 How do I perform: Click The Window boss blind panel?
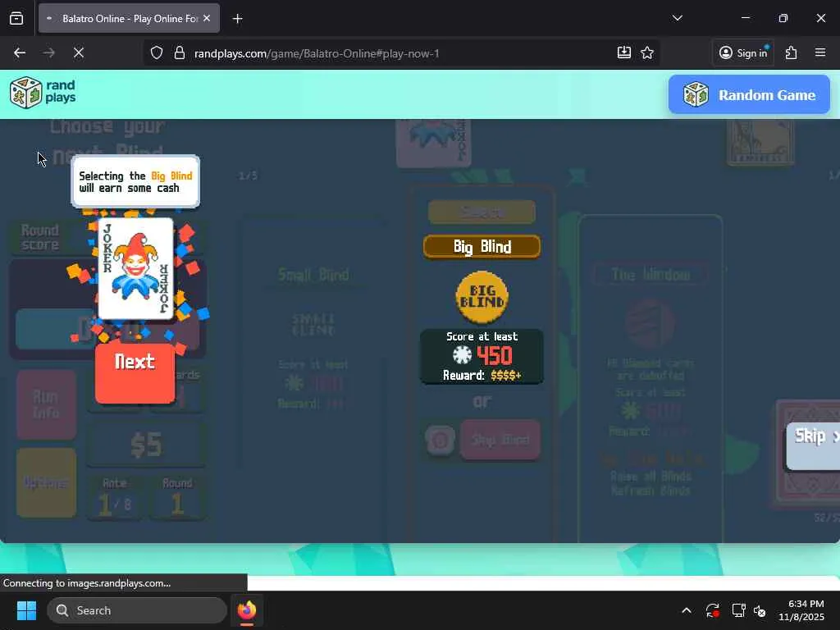coord(651,381)
